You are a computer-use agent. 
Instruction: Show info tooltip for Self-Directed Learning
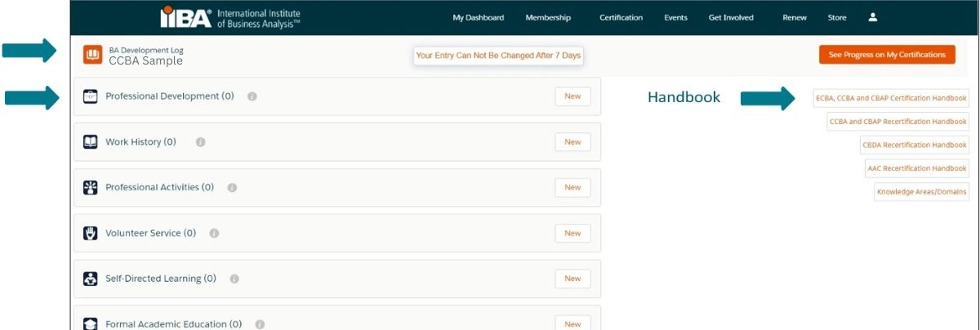click(234, 279)
